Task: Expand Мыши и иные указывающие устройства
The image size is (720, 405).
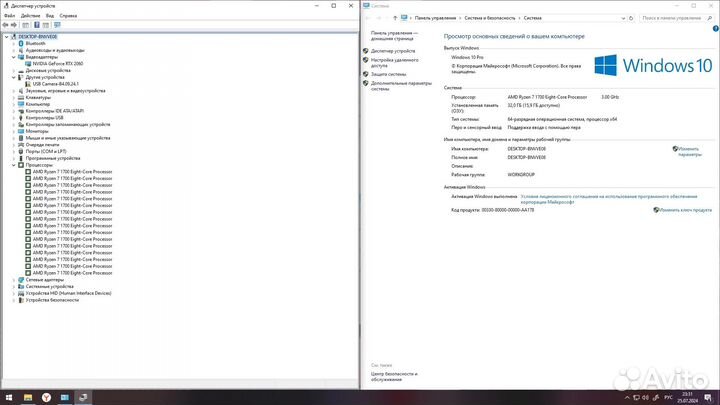Action: [14, 138]
